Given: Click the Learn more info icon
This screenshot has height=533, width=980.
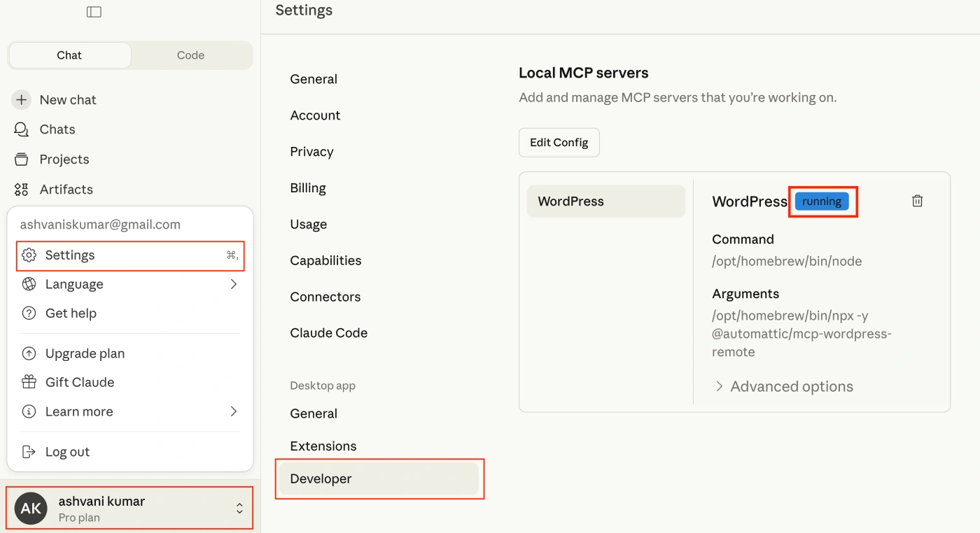Looking at the screenshot, I should (29, 412).
